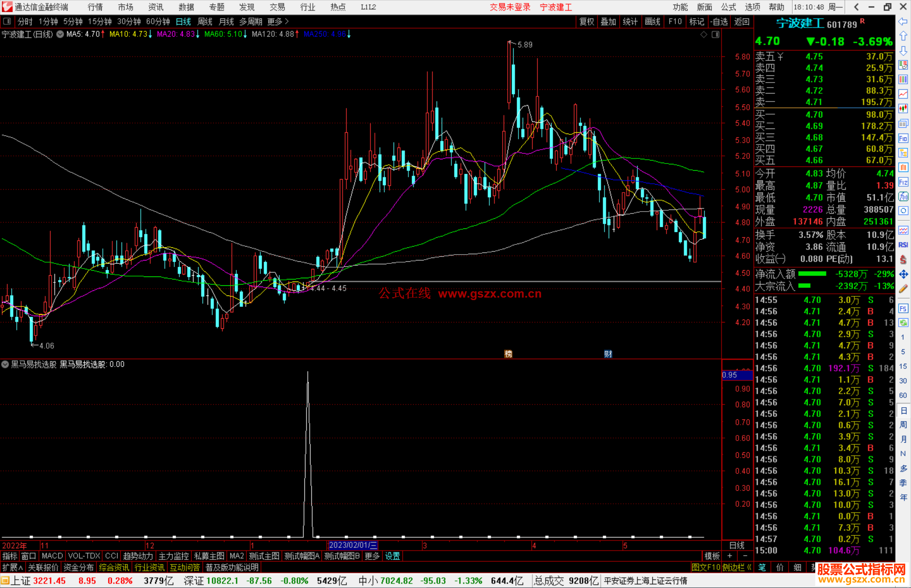Expand the 更多 period options chevron

[287, 21]
